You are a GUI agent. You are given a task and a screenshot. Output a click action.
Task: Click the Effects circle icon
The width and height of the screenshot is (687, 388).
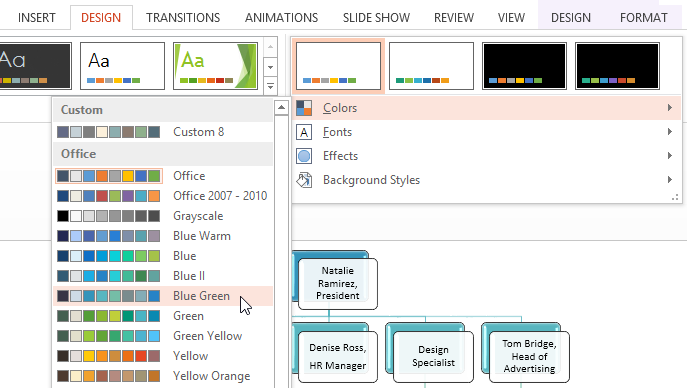point(304,156)
